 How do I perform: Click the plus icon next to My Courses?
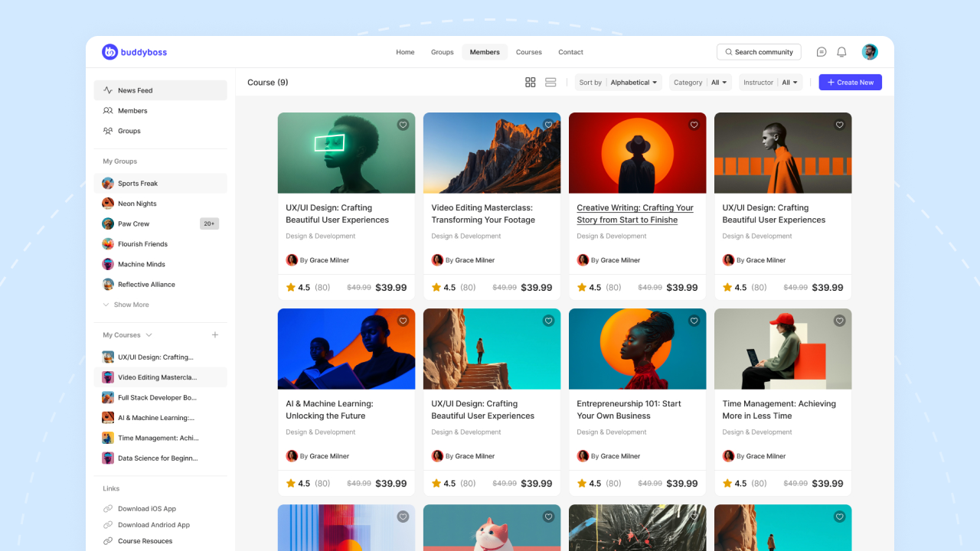(x=215, y=334)
